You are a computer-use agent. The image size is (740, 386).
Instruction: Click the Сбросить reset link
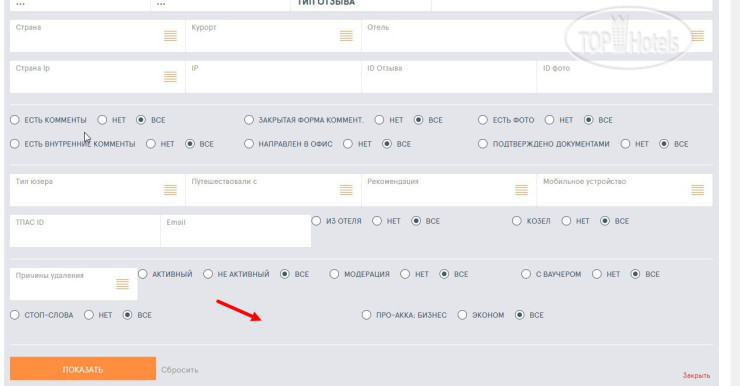coord(180,370)
